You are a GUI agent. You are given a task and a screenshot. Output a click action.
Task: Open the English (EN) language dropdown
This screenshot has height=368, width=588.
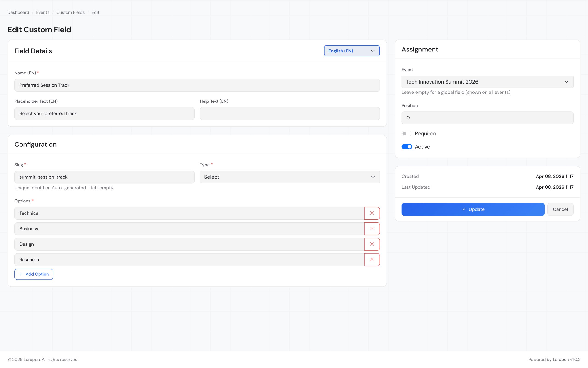[352, 51]
